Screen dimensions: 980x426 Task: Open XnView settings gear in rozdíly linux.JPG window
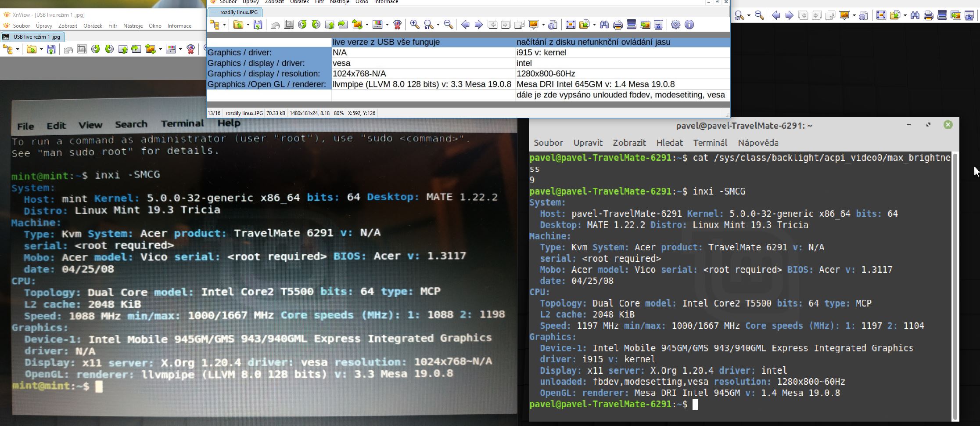(x=675, y=25)
